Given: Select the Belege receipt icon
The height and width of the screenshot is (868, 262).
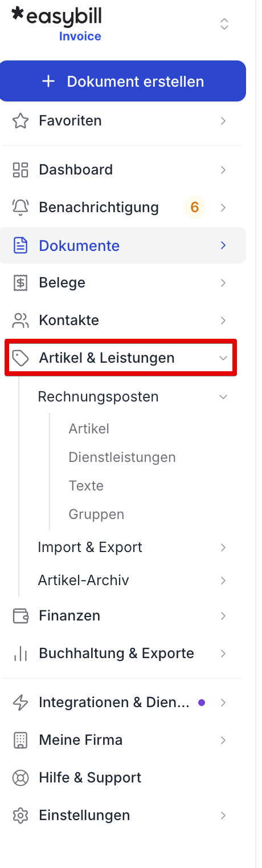Looking at the screenshot, I should click(21, 283).
